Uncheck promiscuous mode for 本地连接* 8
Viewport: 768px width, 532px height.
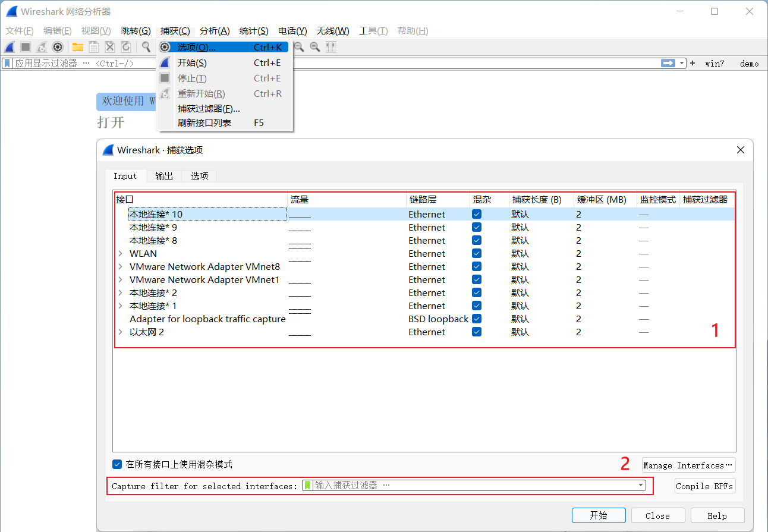477,240
